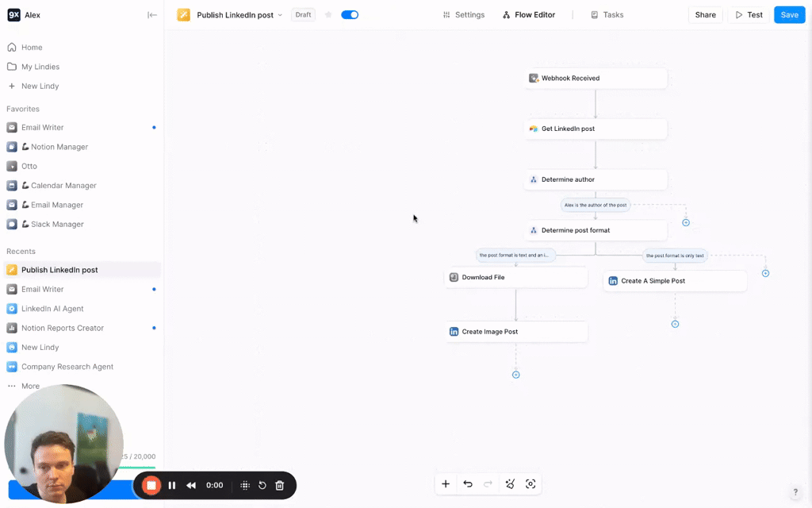Restart the screen recording
This screenshot has height=508, width=812.
click(x=262, y=485)
